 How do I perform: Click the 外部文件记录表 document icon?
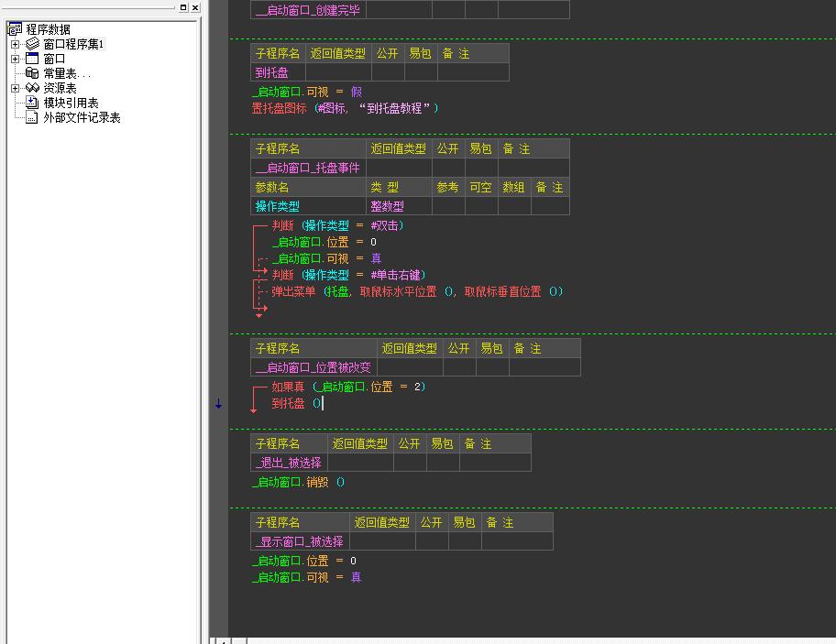[x=32, y=117]
